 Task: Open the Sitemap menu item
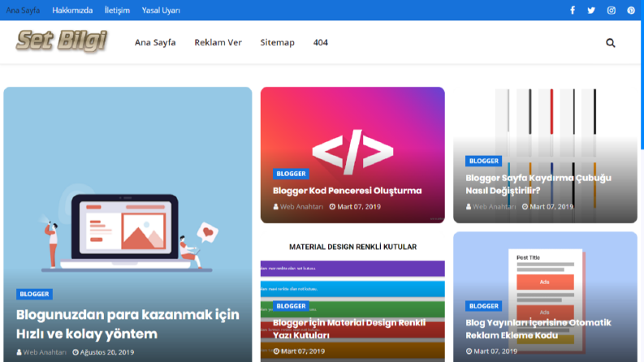point(277,42)
